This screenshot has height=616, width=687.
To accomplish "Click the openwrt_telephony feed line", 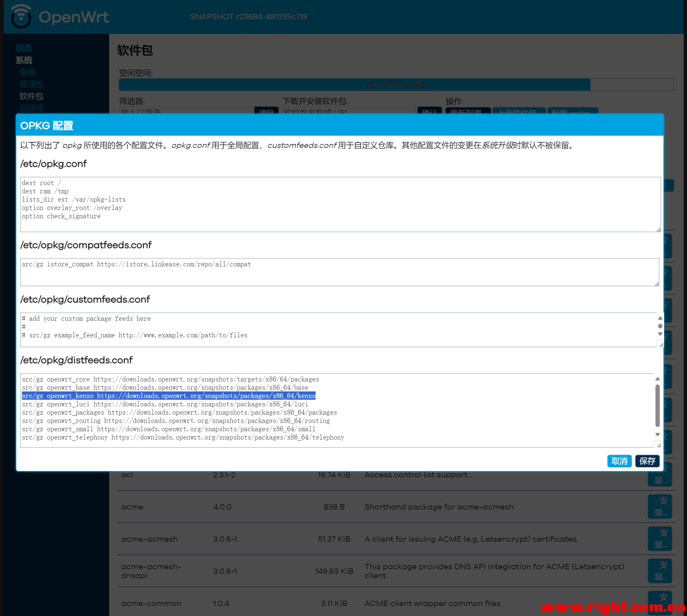I will [x=183, y=437].
